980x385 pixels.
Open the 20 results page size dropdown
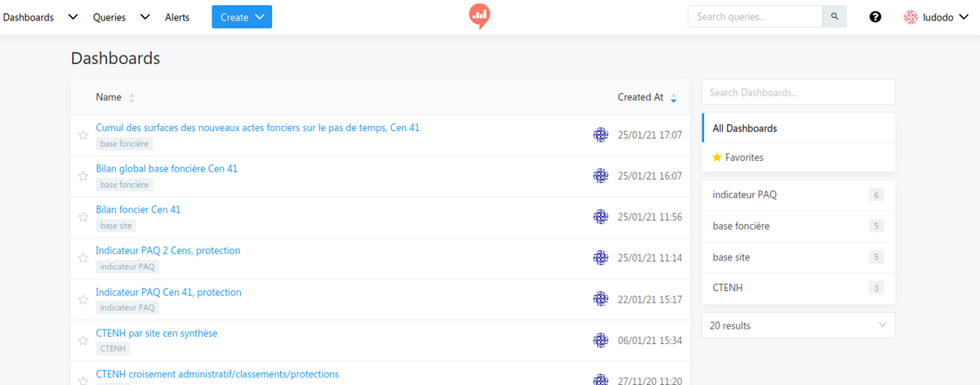click(798, 325)
